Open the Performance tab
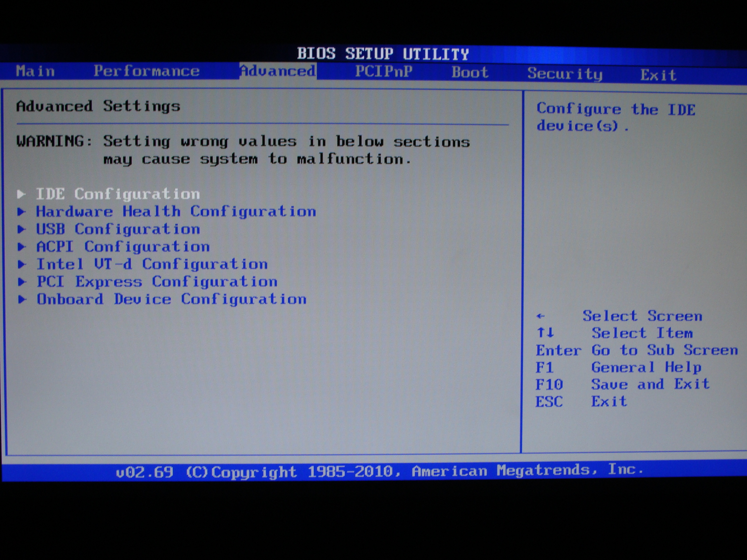The height and width of the screenshot is (560, 747). (146, 71)
